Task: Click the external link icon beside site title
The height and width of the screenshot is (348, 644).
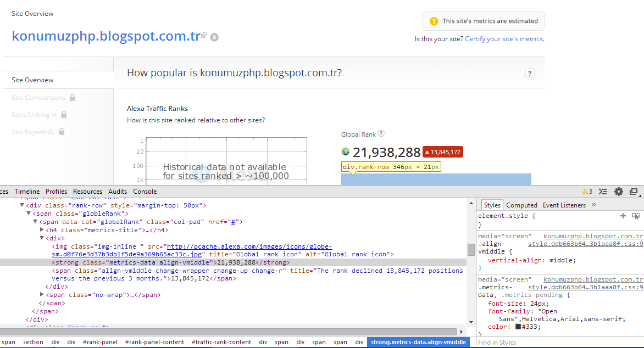Action: tap(204, 35)
